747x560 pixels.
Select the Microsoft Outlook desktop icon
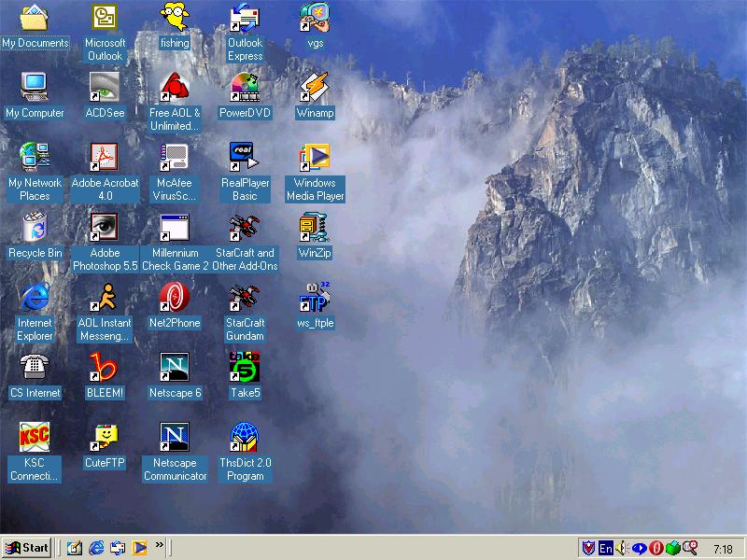(105, 17)
